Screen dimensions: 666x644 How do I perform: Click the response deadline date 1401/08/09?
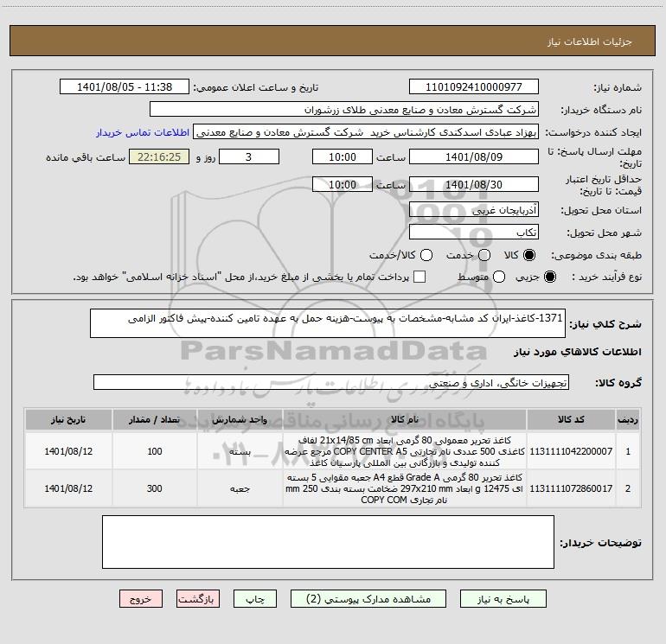pos(474,156)
